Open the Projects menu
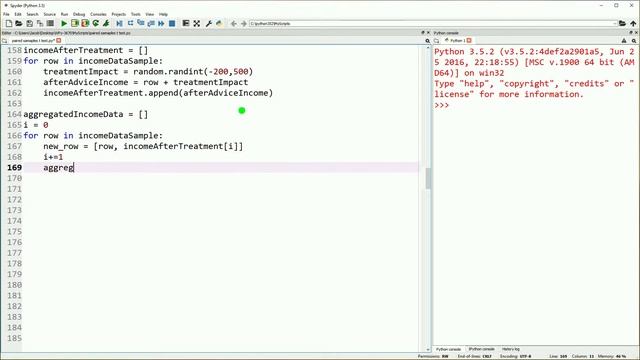The height and width of the screenshot is (360, 640). coord(119,14)
